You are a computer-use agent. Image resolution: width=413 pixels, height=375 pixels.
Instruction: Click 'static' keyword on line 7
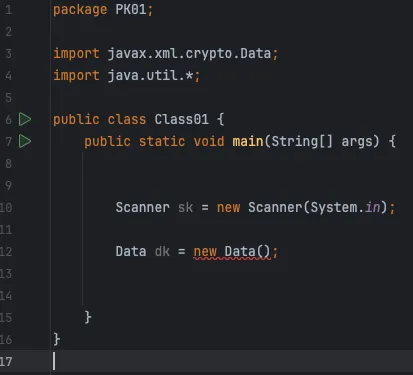(x=162, y=141)
